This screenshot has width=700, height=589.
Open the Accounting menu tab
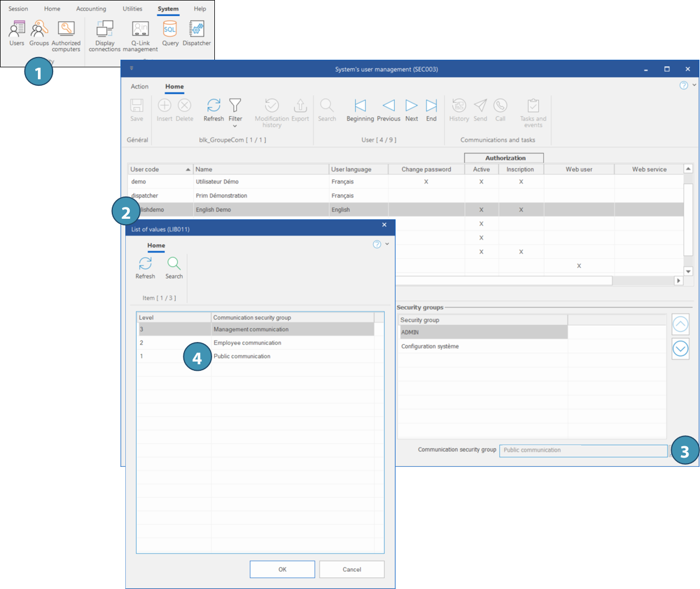pyautogui.click(x=91, y=9)
